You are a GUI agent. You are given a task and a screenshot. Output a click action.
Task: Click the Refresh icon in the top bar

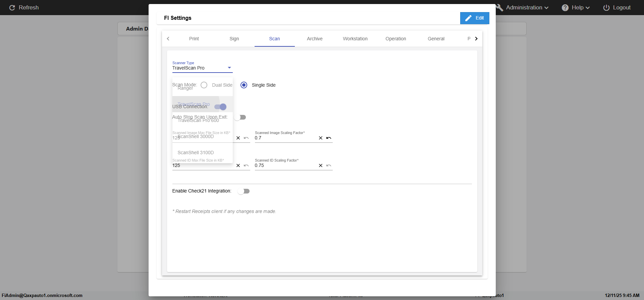point(12,8)
